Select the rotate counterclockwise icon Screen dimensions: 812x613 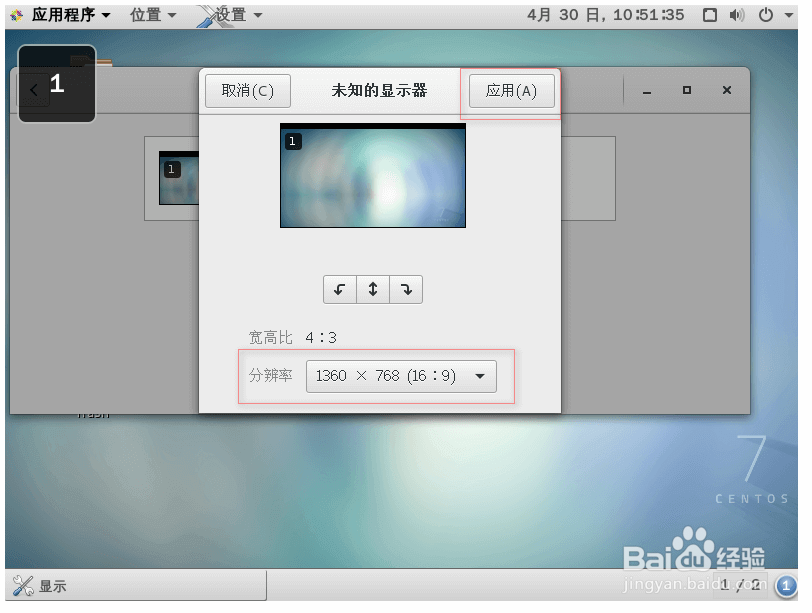(340, 289)
